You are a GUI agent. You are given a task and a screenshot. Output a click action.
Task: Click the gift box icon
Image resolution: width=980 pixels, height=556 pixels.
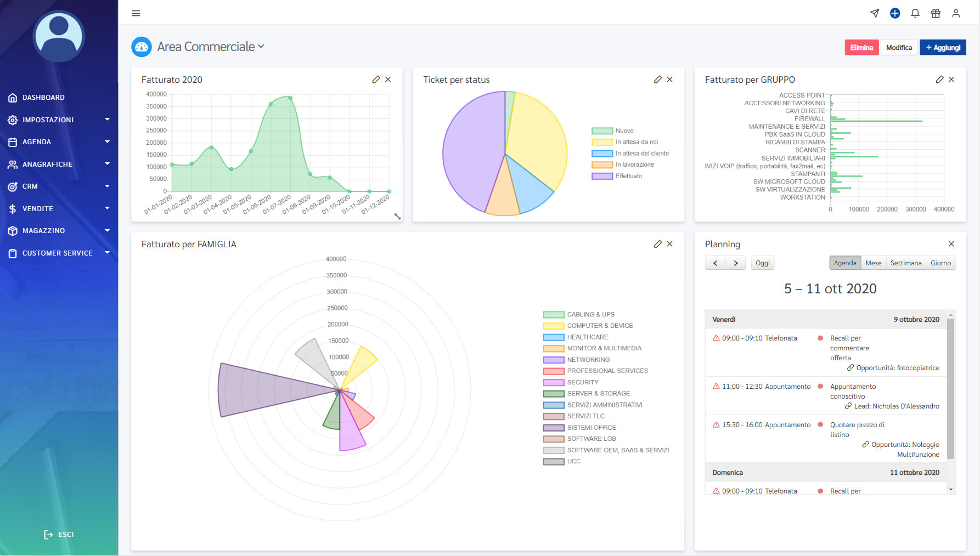(936, 13)
